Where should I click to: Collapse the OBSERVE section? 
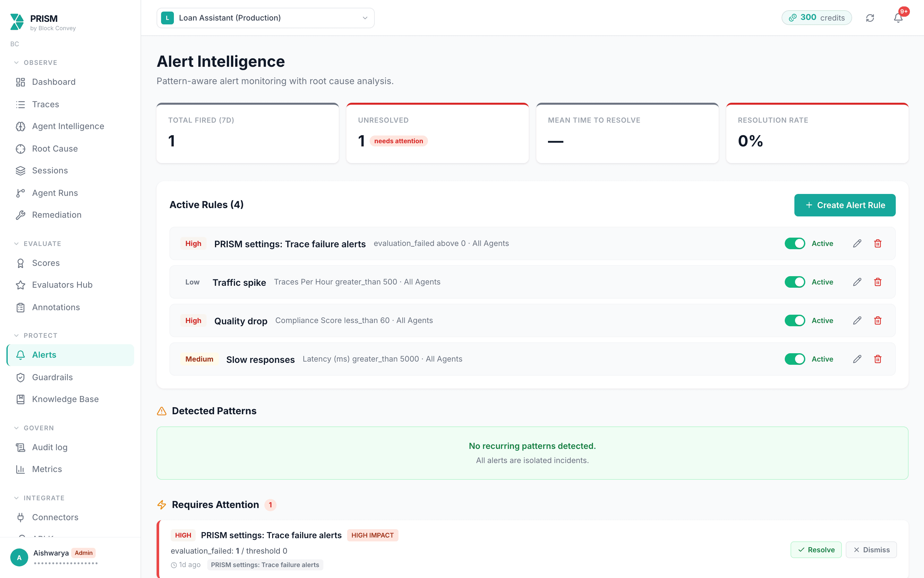[x=36, y=63]
